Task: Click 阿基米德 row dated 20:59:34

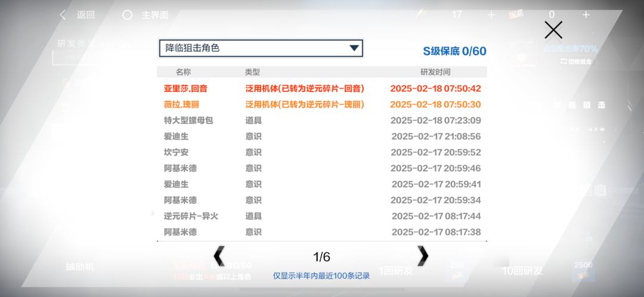Action: click(x=322, y=200)
